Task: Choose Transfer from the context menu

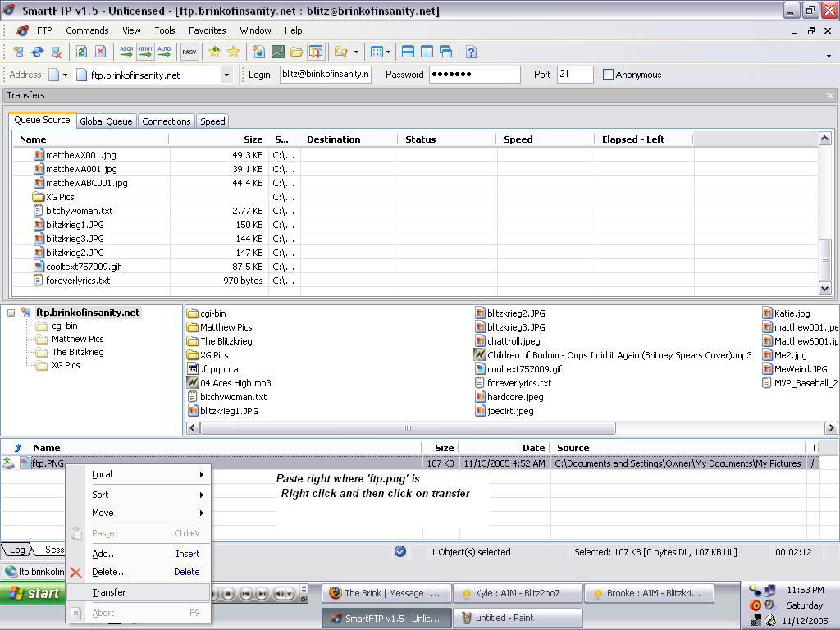Action: tap(109, 592)
